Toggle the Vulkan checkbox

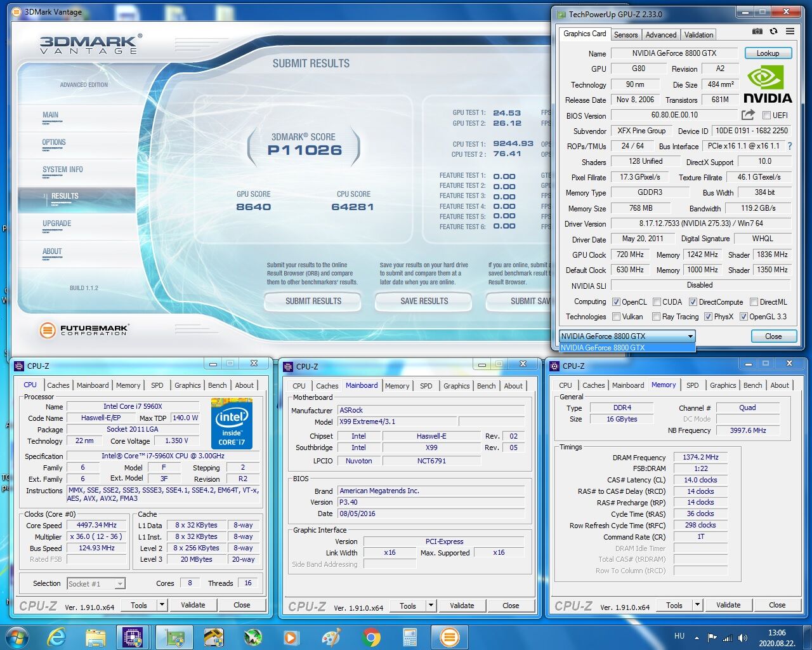(616, 317)
